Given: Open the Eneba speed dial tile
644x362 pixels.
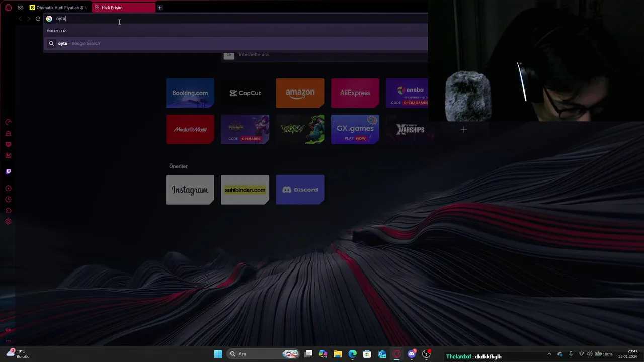Looking at the screenshot, I should (x=407, y=93).
